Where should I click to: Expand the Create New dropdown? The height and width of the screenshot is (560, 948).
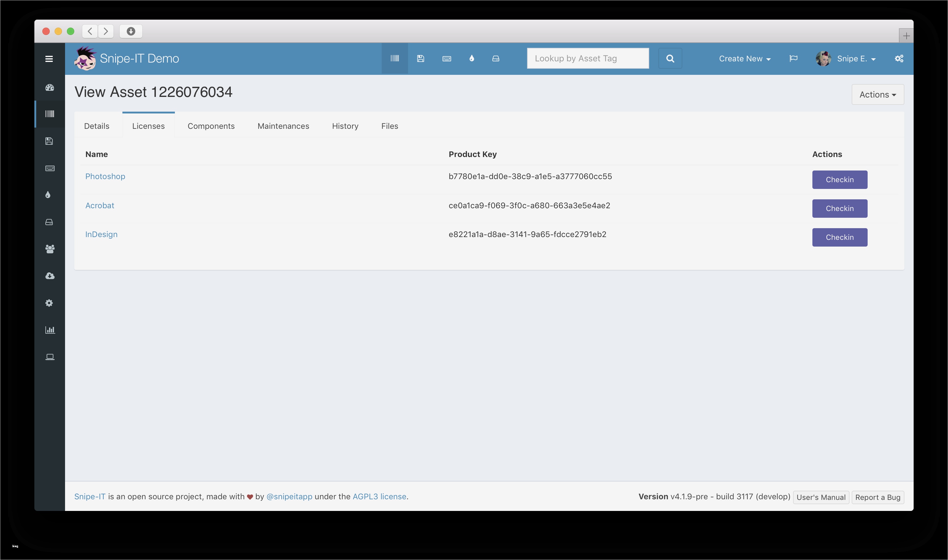(744, 59)
